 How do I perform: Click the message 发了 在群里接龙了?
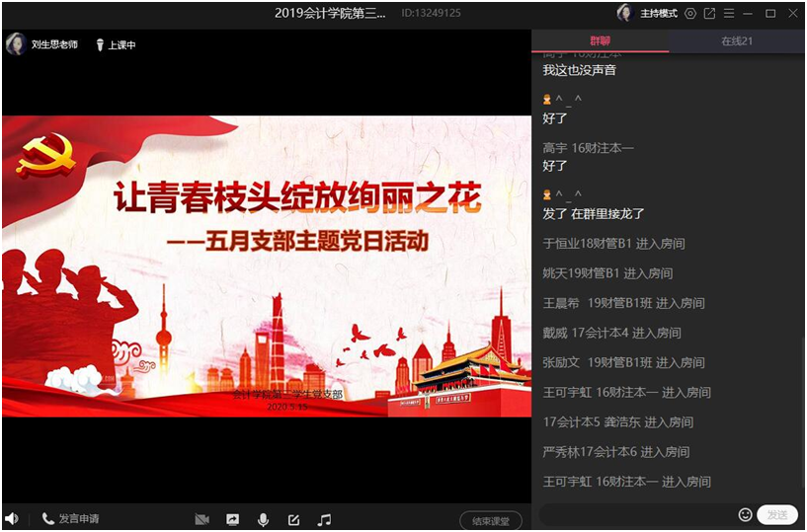pos(594,213)
